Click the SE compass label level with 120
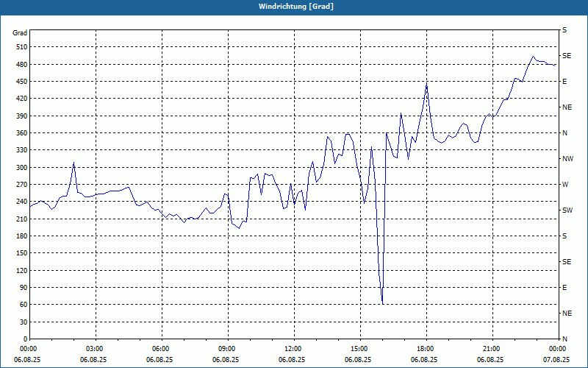This screenshot has height=368, width=588. (x=567, y=262)
